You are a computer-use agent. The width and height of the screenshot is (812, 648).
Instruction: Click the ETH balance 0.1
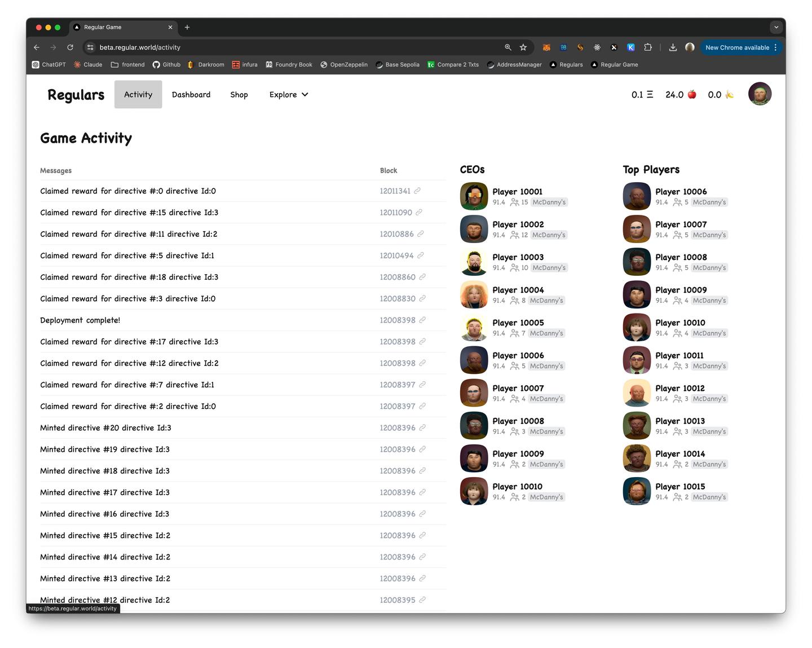click(642, 95)
